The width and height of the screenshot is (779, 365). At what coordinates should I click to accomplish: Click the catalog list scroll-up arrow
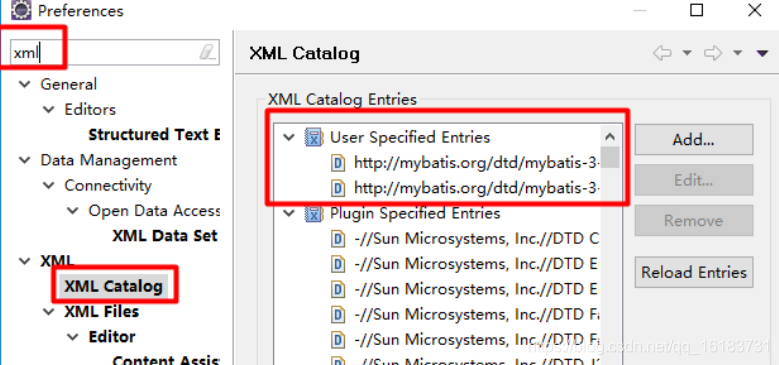pyautogui.click(x=610, y=137)
